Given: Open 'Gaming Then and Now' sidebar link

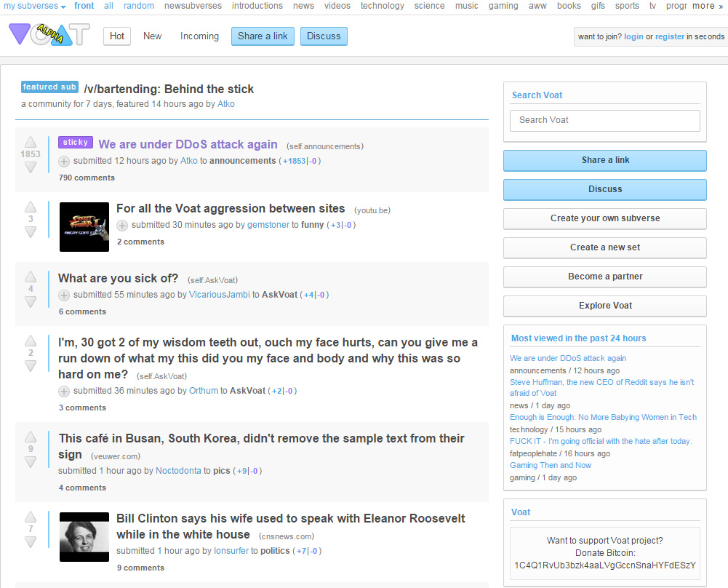Looking at the screenshot, I should [550, 466].
